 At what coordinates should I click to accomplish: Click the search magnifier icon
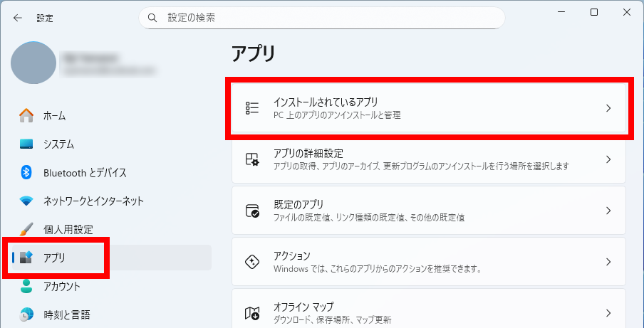click(152, 18)
